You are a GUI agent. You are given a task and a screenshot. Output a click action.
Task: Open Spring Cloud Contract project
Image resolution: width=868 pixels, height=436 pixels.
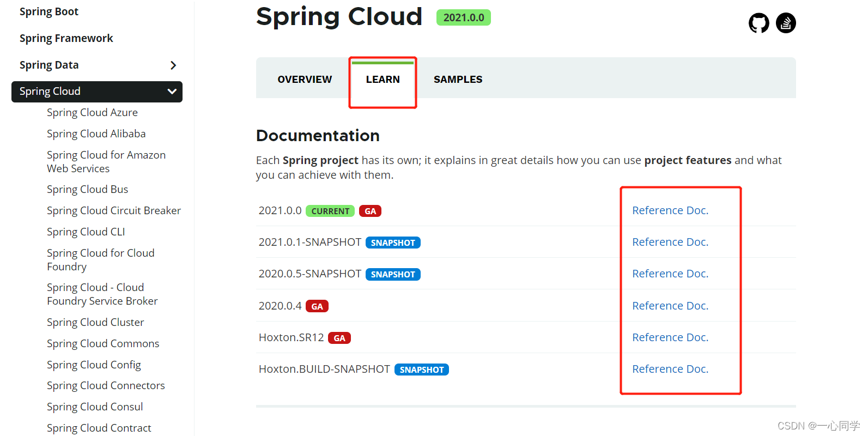coord(99,428)
